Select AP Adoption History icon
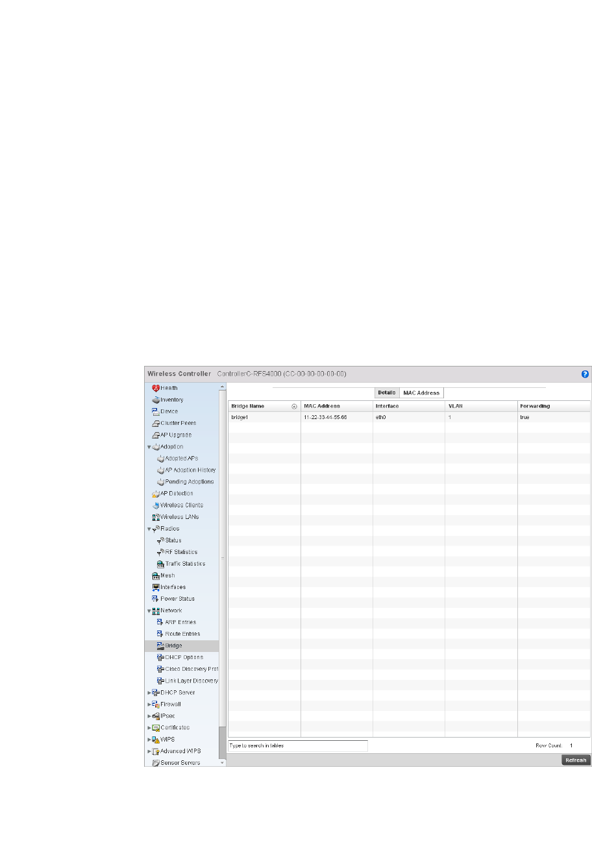The width and height of the screenshot is (592, 868). pyautogui.click(x=160, y=470)
